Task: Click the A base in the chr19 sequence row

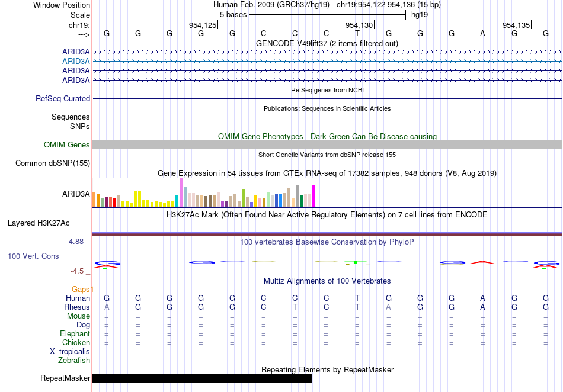Action: coord(482,33)
